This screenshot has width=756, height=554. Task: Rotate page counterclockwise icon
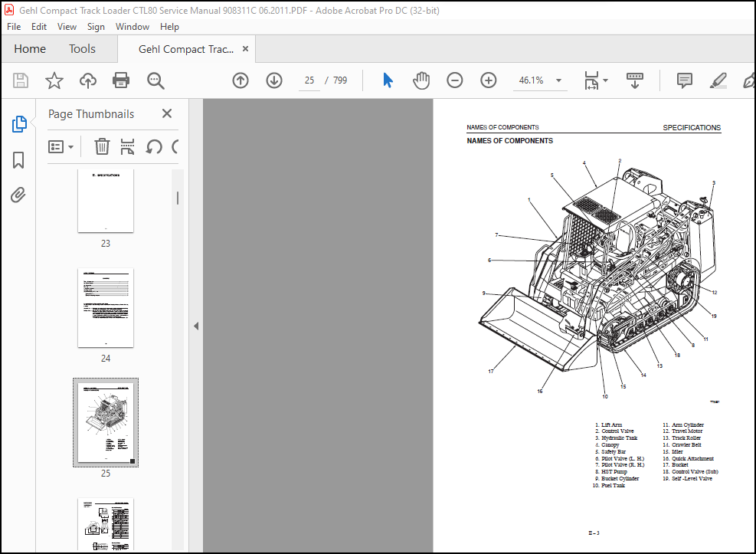tap(154, 146)
